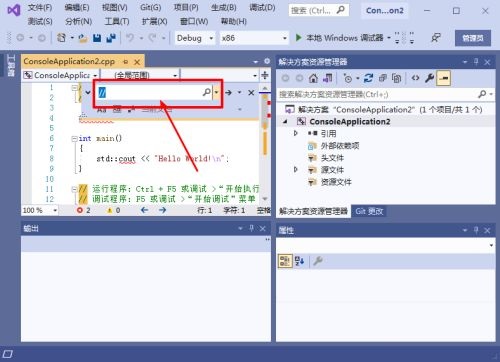Switch to the Git 更改 tab
500x362 pixels.
[369, 211]
